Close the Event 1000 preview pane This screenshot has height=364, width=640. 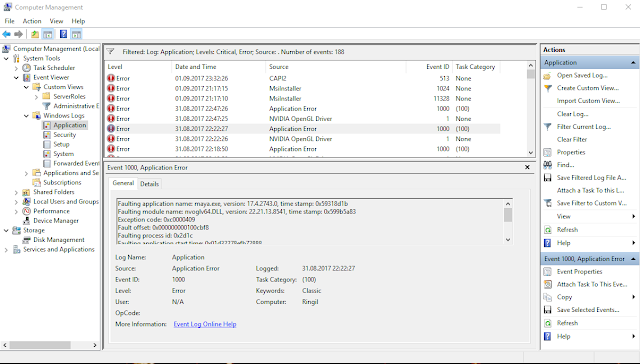click(x=527, y=167)
